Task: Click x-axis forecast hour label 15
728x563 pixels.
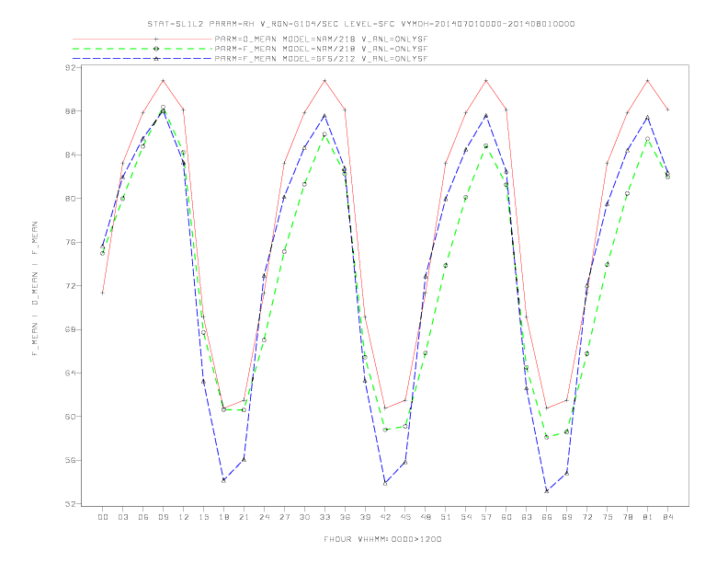Action: [x=204, y=517]
